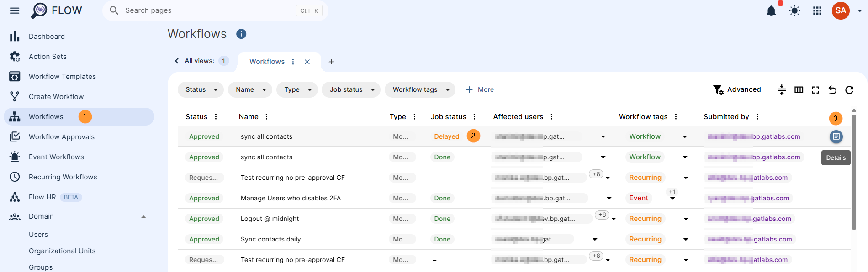
Task: Select the Workflows view tab
Action: pyautogui.click(x=267, y=62)
